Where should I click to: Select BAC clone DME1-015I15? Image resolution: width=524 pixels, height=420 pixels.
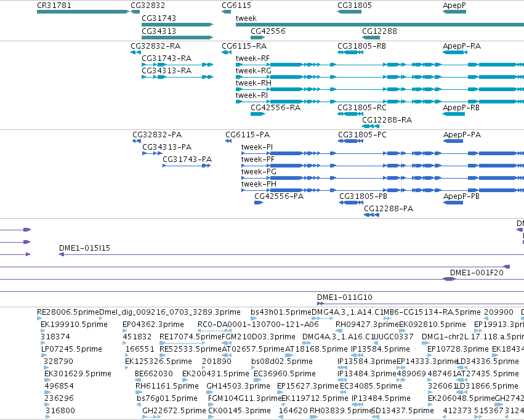click(x=291, y=254)
